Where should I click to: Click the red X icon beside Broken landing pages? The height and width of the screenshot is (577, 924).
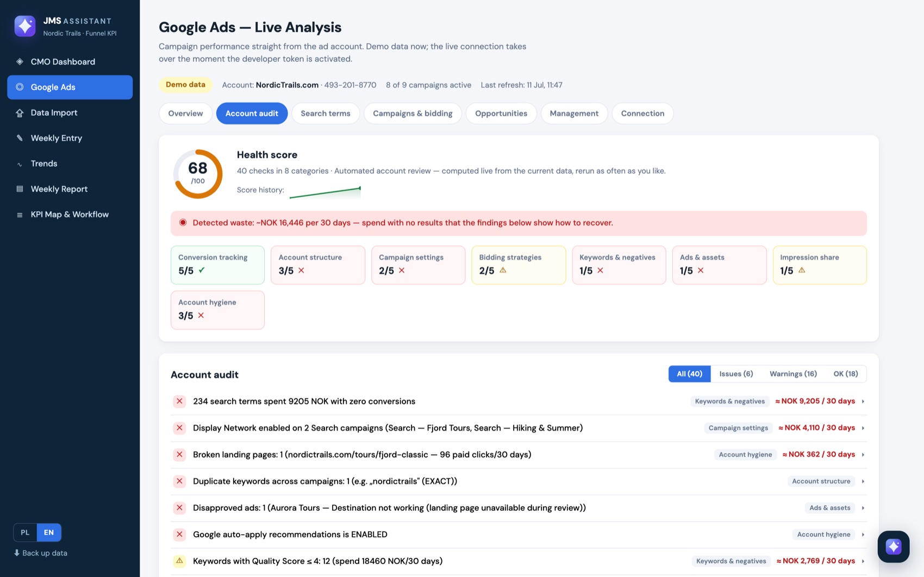[x=179, y=455]
